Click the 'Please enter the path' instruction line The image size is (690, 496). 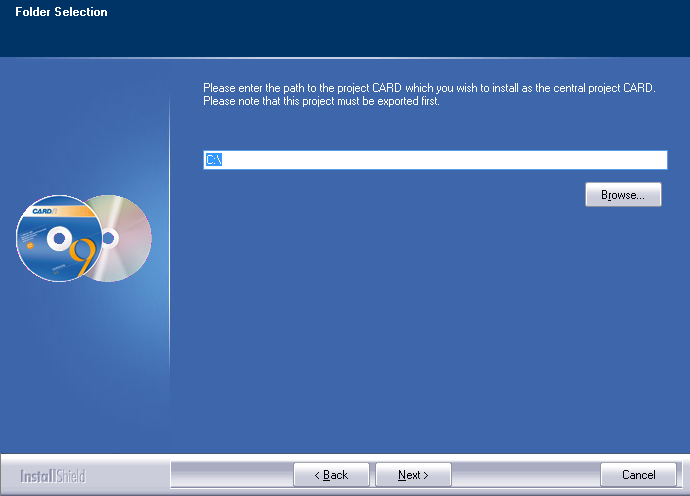428,89
